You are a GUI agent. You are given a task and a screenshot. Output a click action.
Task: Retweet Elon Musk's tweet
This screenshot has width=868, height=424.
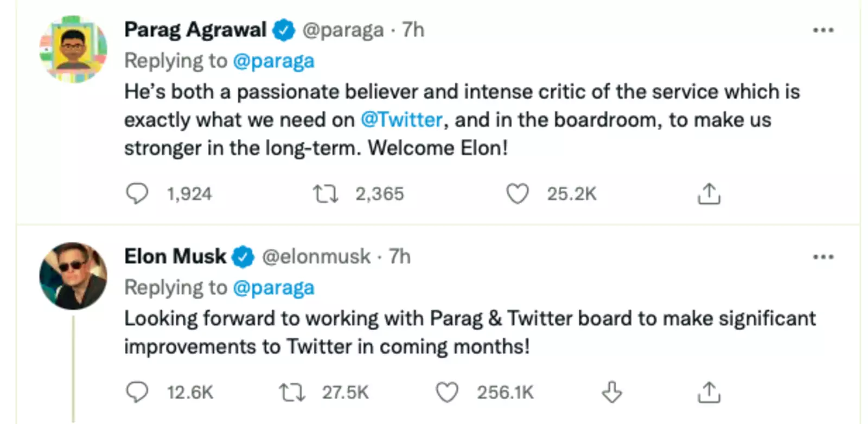coord(292,392)
